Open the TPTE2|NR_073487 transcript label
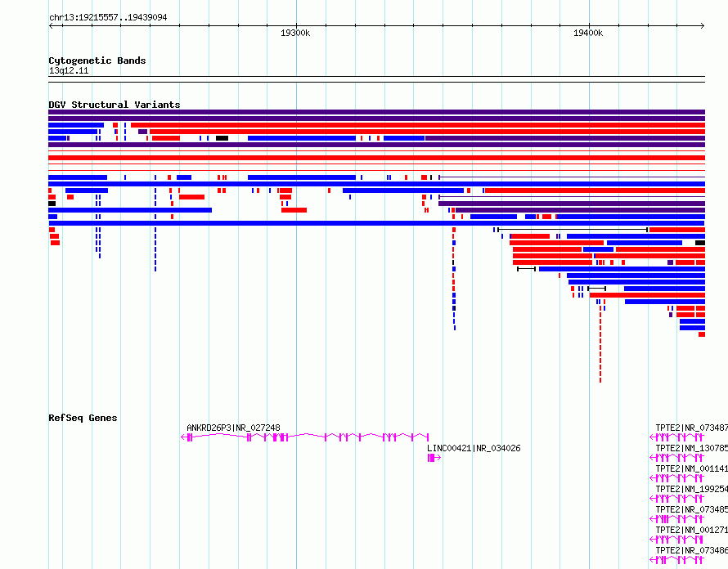This screenshot has height=569, width=728. pyautogui.click(x=692, y=428)
